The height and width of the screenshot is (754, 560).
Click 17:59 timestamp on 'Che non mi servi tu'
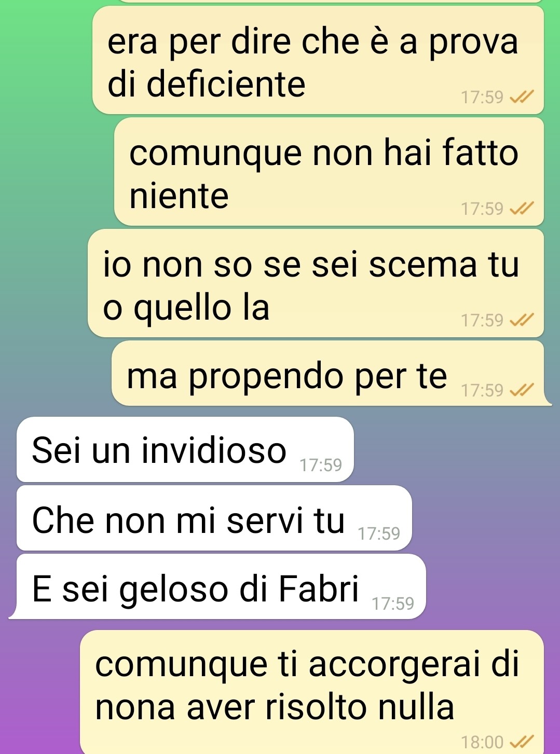click(379, 533)
